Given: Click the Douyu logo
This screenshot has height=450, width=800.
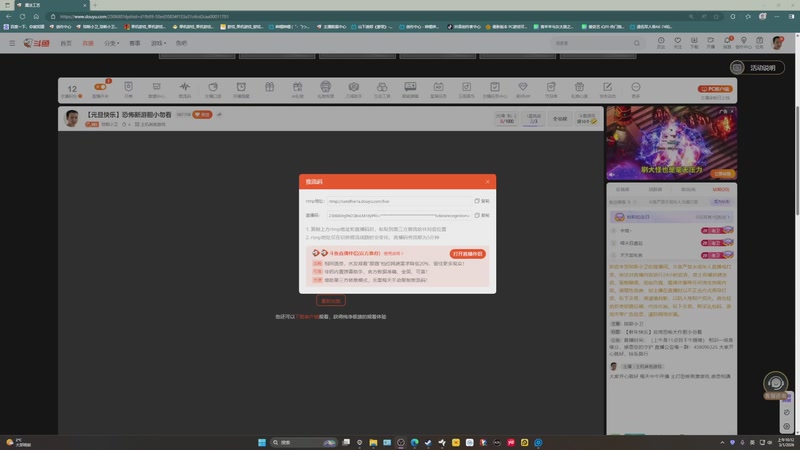Looking at the screenshot, I should pos(36,43).
